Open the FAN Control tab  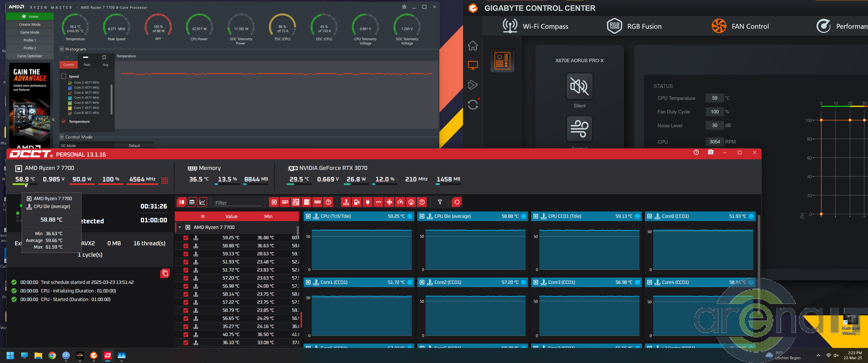coord(740,26)
